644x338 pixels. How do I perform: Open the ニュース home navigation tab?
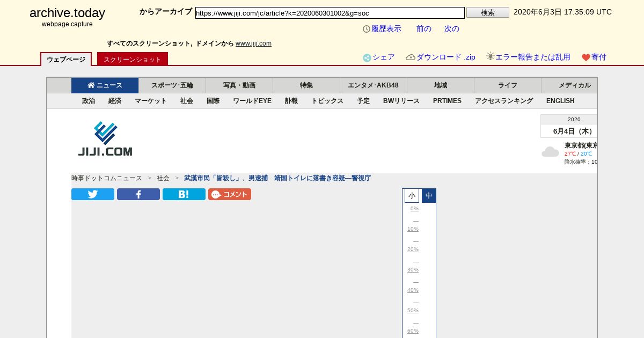(105, 85)
